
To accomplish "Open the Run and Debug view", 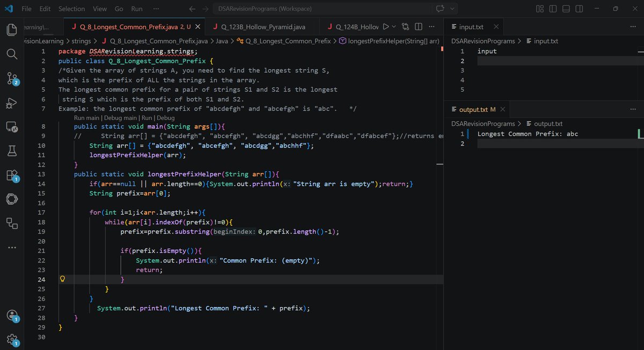I will (x=12, y=103).
